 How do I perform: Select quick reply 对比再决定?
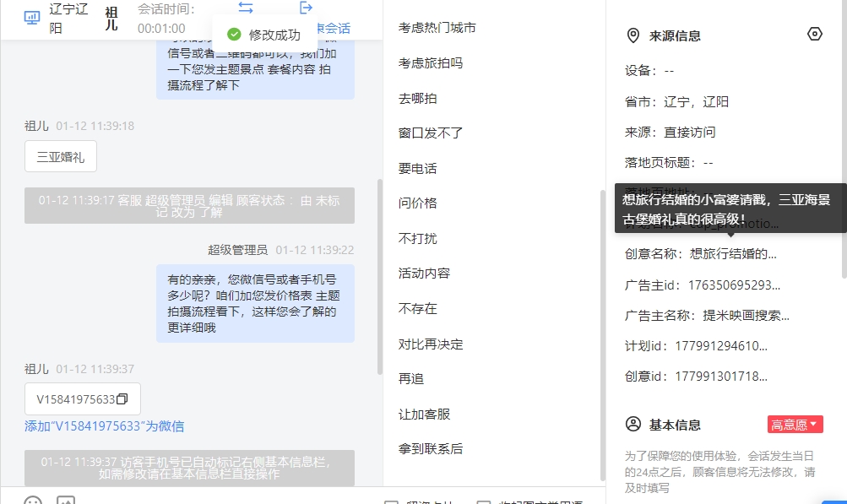point(431,344)
